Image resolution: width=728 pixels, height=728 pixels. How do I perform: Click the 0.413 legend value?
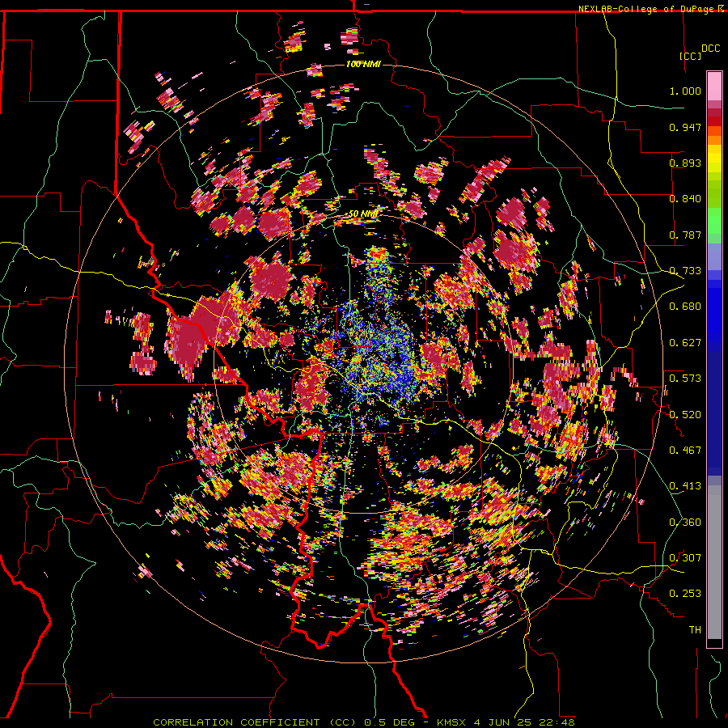[x=685, y=486]
